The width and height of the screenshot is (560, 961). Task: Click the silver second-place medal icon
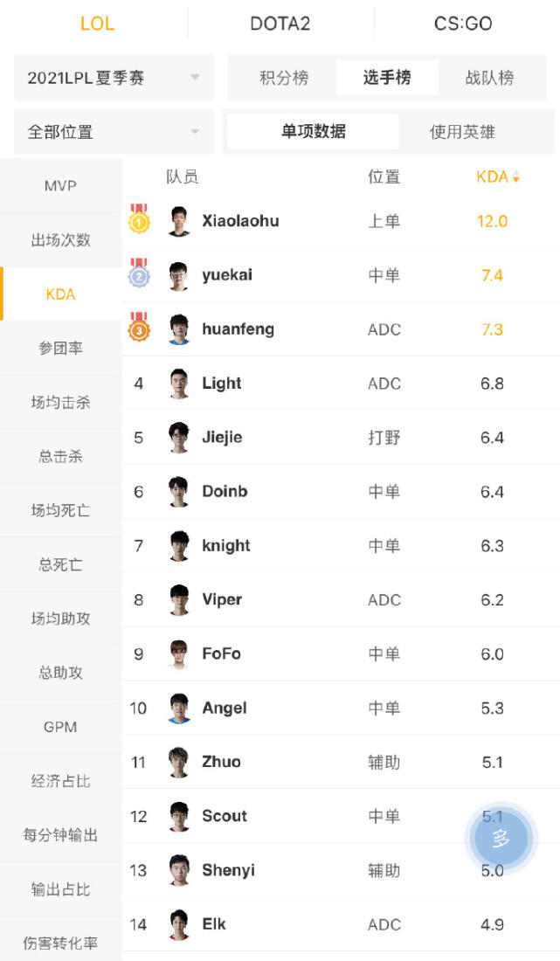pyautogui.click(x=139, y=274)
